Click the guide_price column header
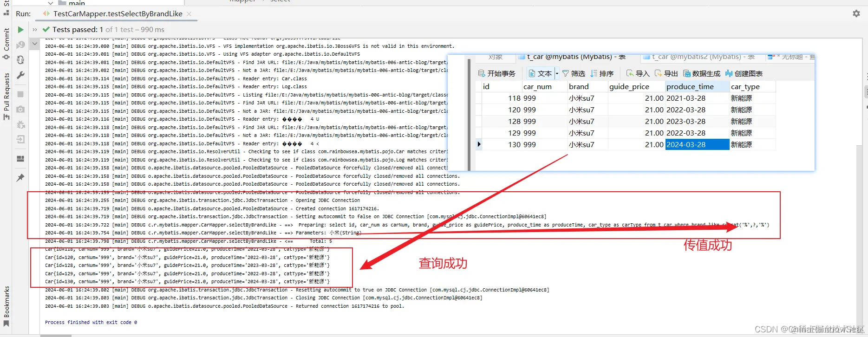The image size is (868, 337). pos(637,86)
